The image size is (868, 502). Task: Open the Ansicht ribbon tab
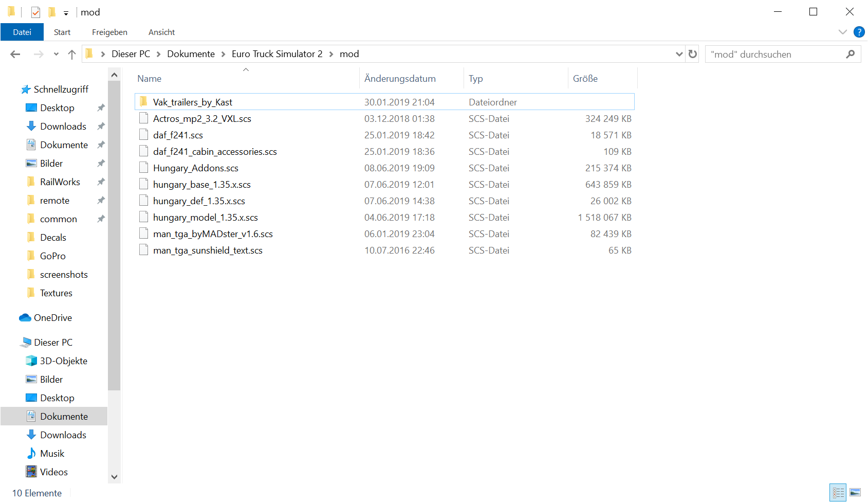(161, 32)
